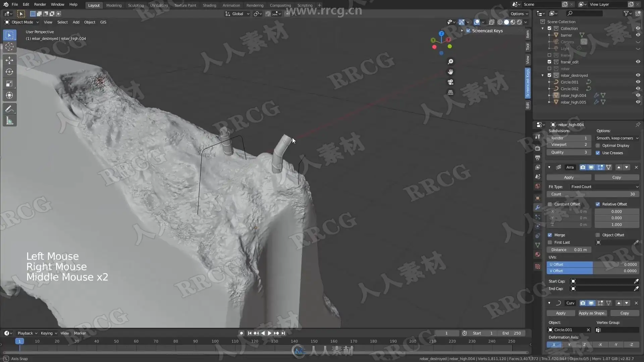Switch to the Sculpting workspace tab

[x=136, y=5]
